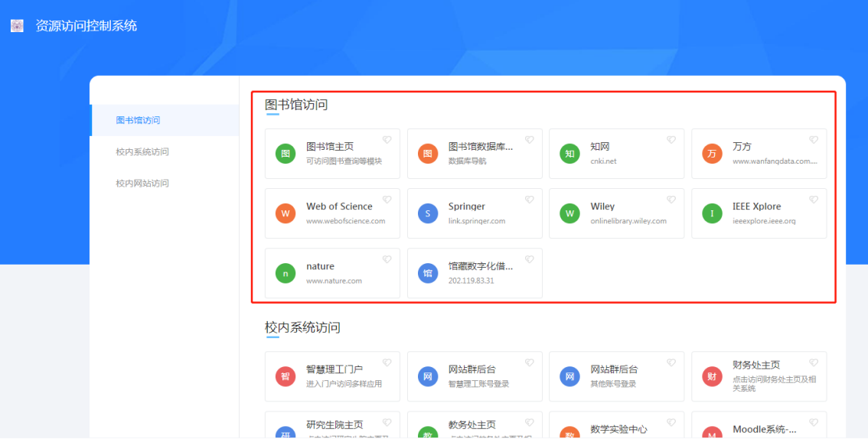Click the text 进入门户访问多样应用
The height and width of the screenshot is (439, 868).
(x=344, y=384)
